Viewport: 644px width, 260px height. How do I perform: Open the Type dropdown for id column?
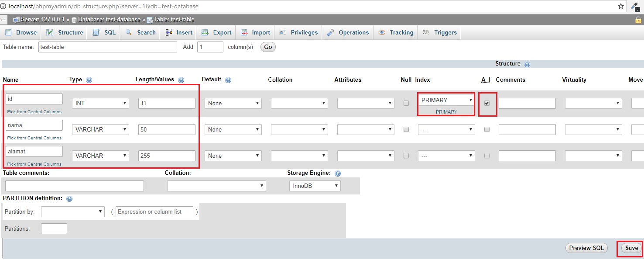pyautogui.click(x=100, y=103)
